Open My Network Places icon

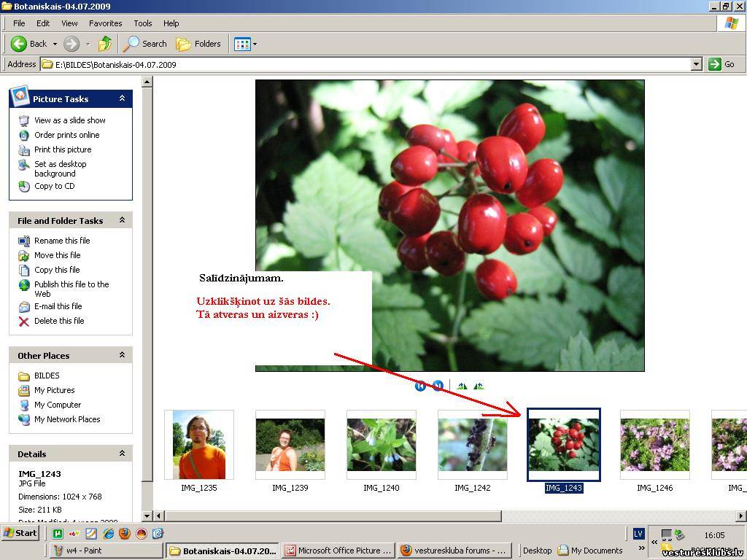point(24,419)
